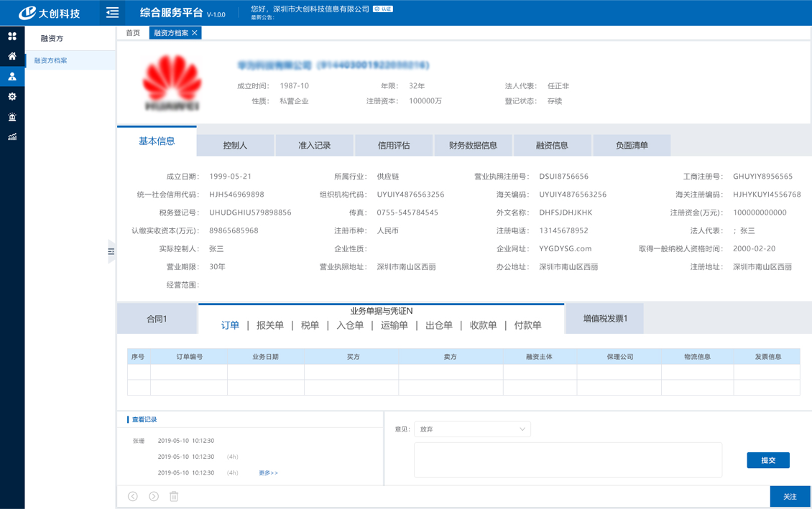Click the 提交 submit button
This screenshot has height=509, width=812.
pyautogui.click(x=768, y=460)
